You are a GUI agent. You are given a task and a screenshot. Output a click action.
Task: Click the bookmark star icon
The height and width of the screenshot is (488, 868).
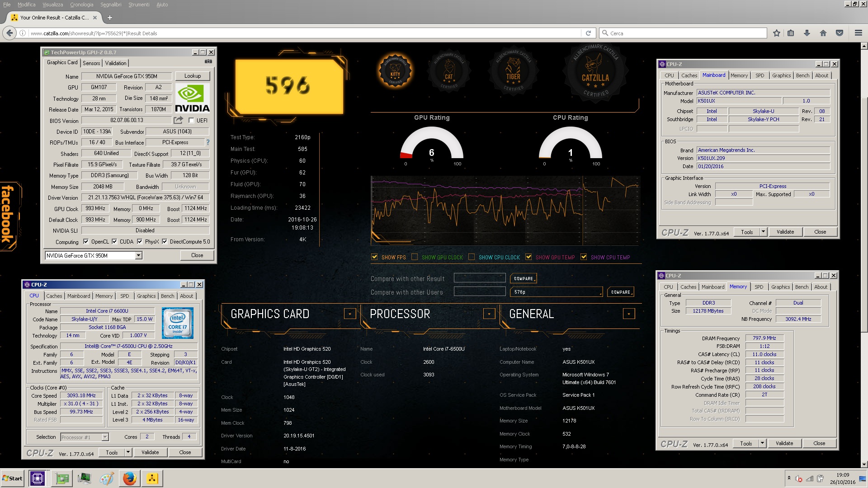click(x=777, y=33)
